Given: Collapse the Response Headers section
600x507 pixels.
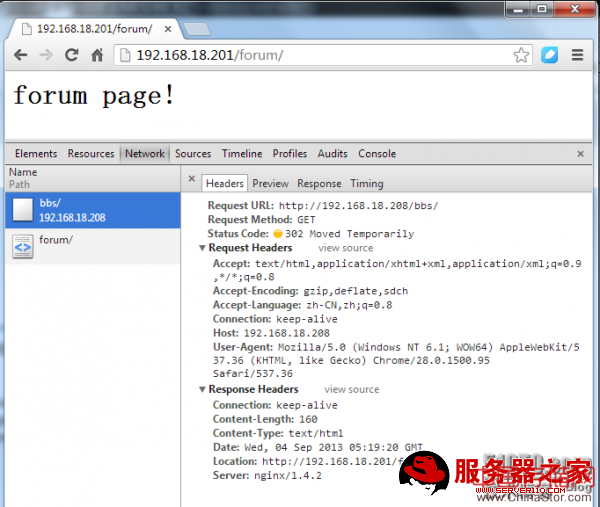Looking at the screenshot, I should click(x=203, y=390).
